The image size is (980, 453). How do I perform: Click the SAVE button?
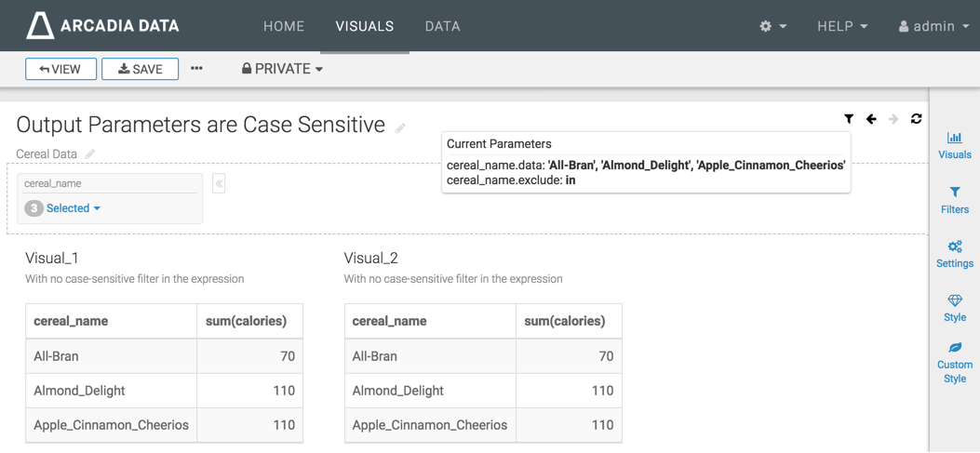140,69
